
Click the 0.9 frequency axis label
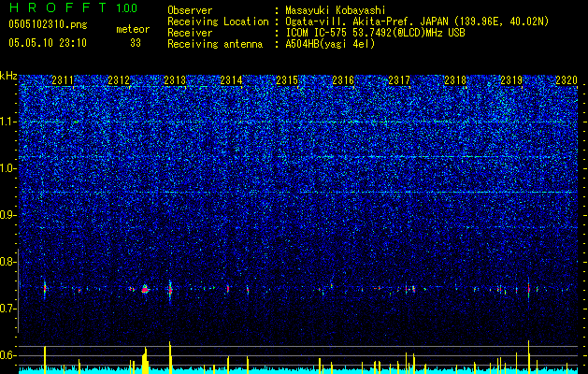7,215
